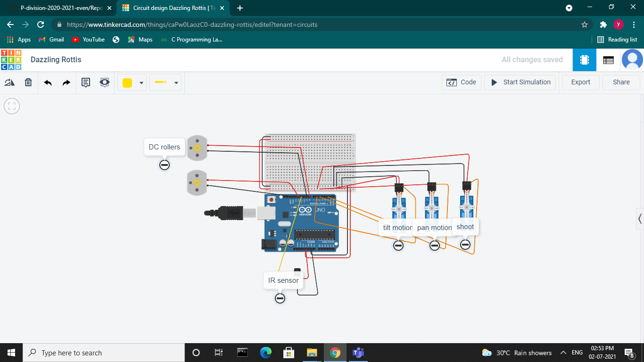This screenshot has height=362, width=644.
Task: Toggle notes visibility eye icon
Action: tap(105, 82)
